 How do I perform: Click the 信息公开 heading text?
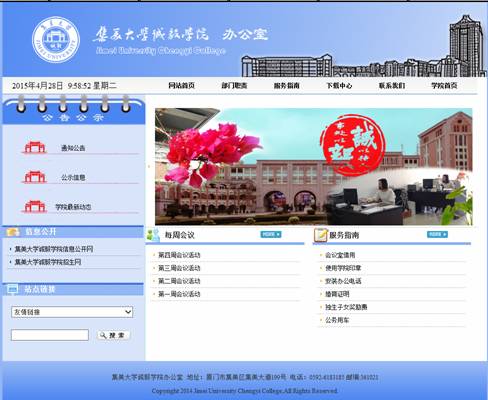[40, 232]
